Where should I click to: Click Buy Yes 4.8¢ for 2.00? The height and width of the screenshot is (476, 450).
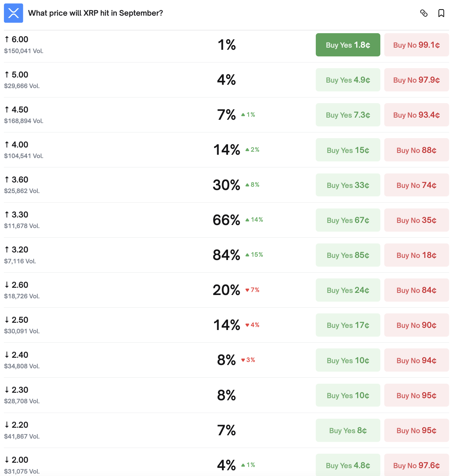348,465
